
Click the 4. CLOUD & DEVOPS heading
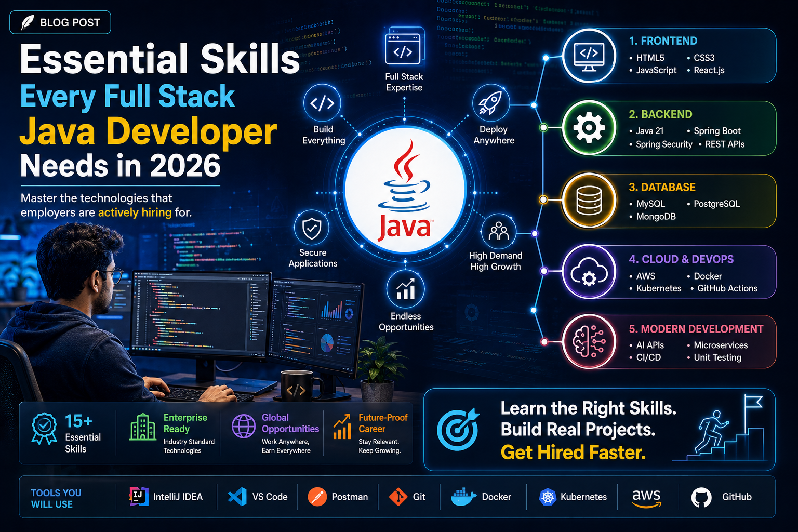coord(681,259)
